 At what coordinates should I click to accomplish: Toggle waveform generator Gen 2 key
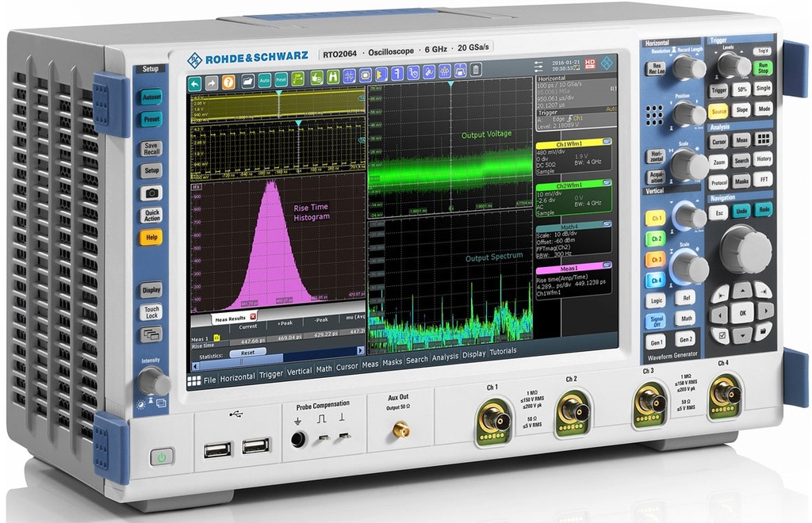pyautogui.click(x=685, y=339)
